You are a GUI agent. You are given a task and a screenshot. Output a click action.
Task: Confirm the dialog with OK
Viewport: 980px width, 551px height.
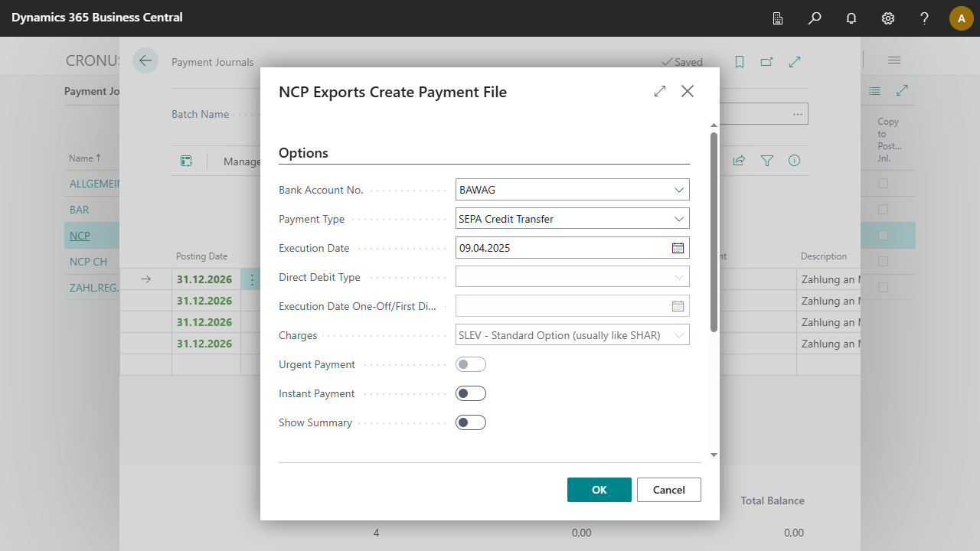point(599,490)
